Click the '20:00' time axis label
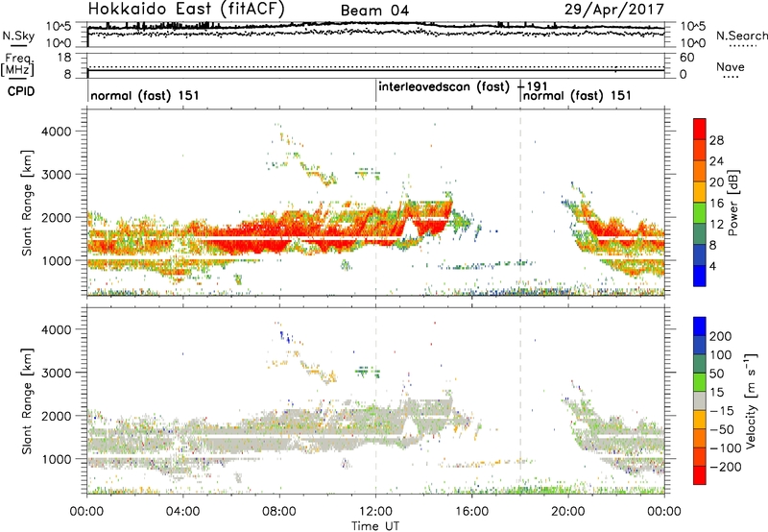The width and height of the screenshot is (768, 532). (x=567, y=512)
